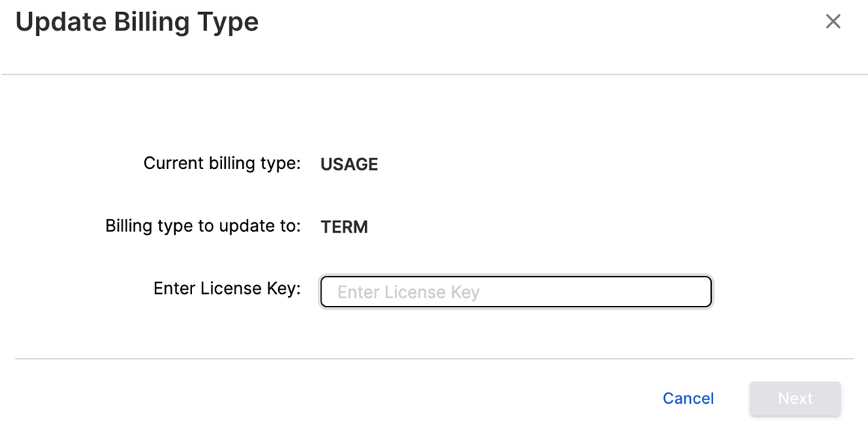This screenshot has height=424, width=868.
Task: Click the word TERM beside update type
Action: click(x=344, y=227)
